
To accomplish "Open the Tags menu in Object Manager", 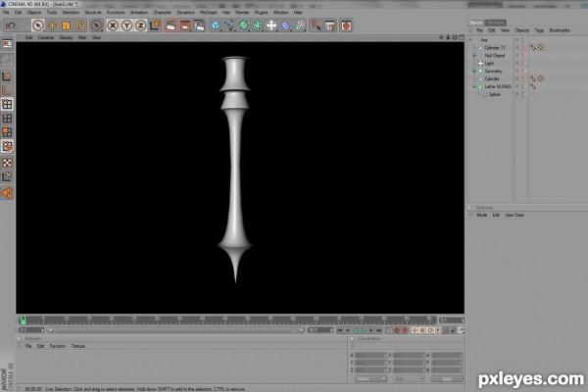I will pos(539,30).
